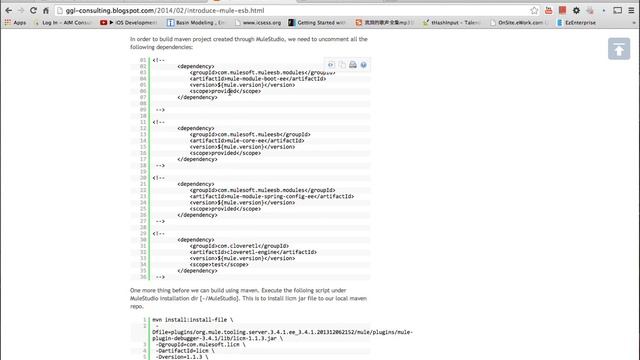This screenshot has width=640, height=360.
Task: Click the paragraph starting 'In order to build maven project'
Action: click(x=249, y=43)
